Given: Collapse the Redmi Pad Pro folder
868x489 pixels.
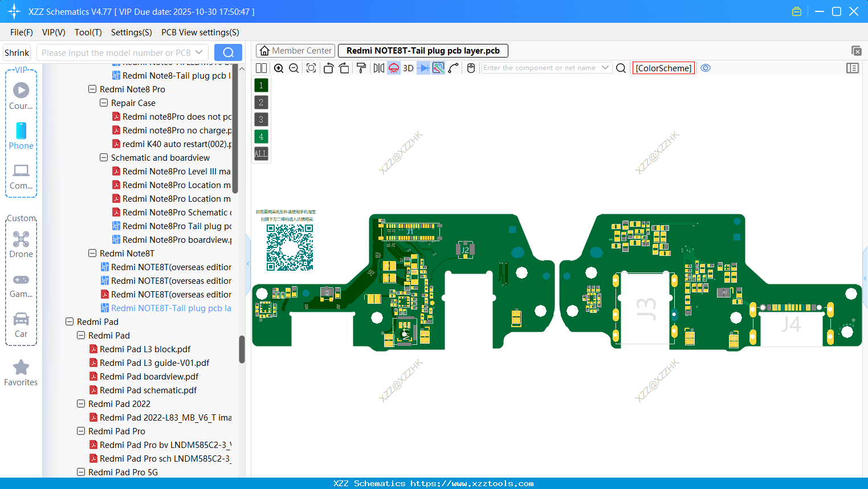Looking at the screenshot, I should [x=80, y=431].
